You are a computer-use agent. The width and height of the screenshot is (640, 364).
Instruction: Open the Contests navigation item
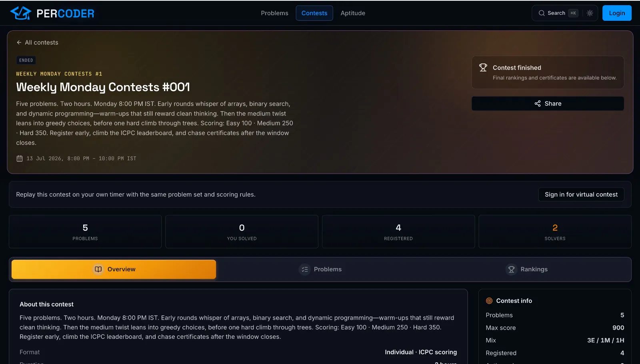click(x=314, y=13)
